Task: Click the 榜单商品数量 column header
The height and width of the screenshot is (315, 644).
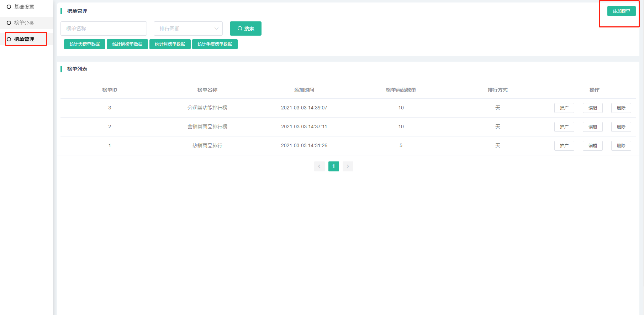Action: click(x=401, y=90)
